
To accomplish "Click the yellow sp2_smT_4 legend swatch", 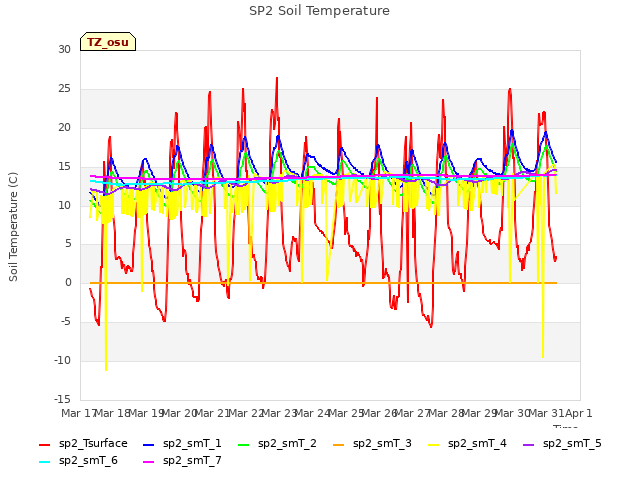I will [433, 444].
